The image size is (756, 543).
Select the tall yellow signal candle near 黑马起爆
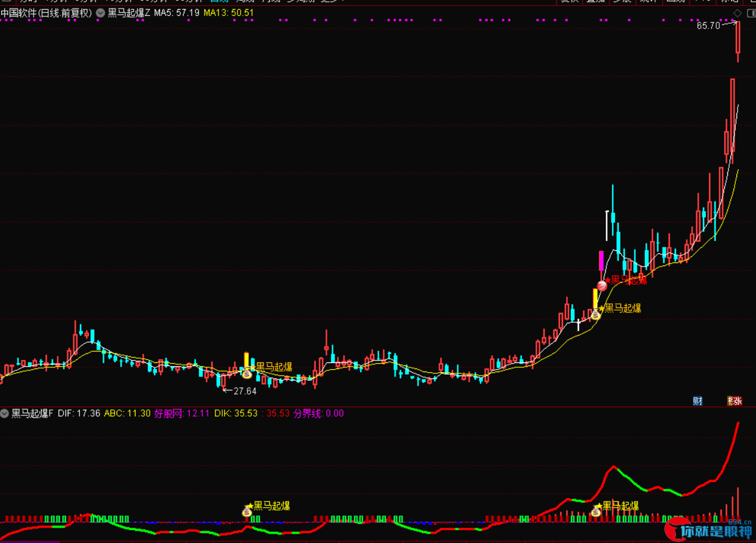(x=595, y=299)
